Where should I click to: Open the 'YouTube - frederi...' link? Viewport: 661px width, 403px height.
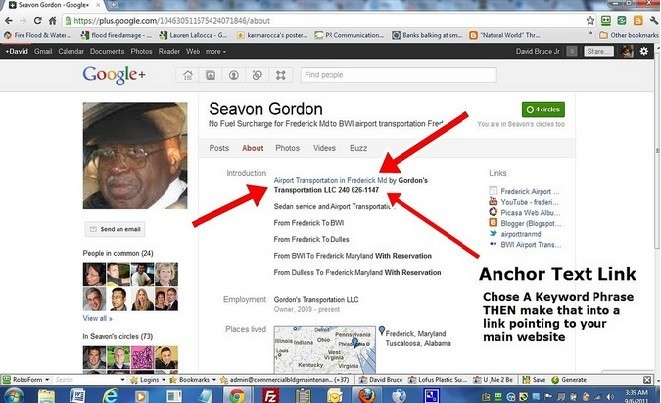[529, 202]
